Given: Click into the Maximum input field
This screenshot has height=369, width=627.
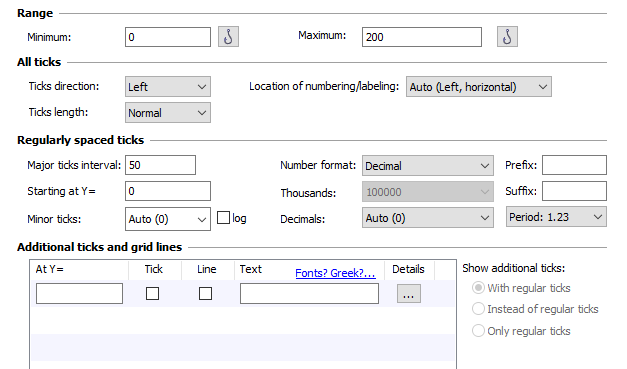Looking at the screenshot, I should (422, 37).
